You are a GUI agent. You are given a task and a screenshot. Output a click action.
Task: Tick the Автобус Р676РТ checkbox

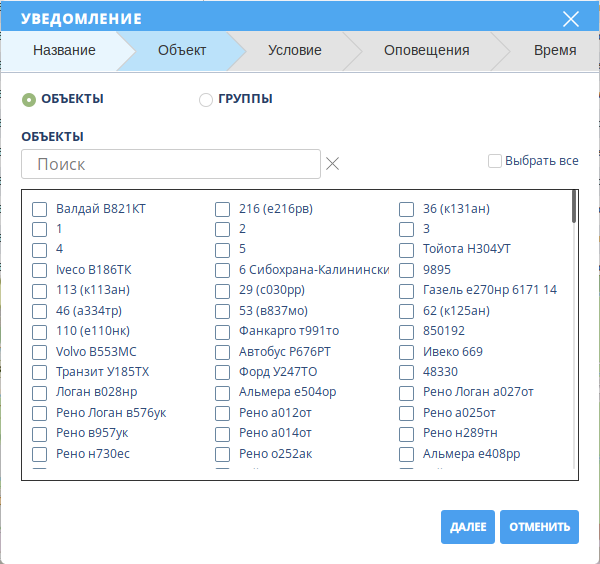223,352
